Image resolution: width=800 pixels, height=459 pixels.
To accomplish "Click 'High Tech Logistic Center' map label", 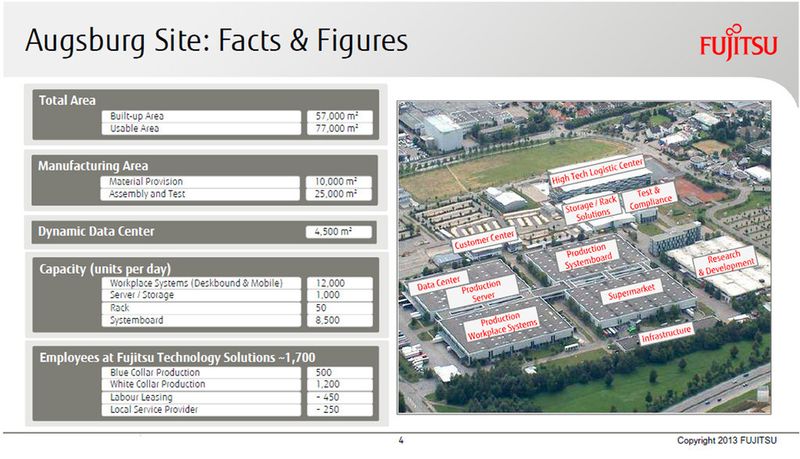I will coord(597,171).
